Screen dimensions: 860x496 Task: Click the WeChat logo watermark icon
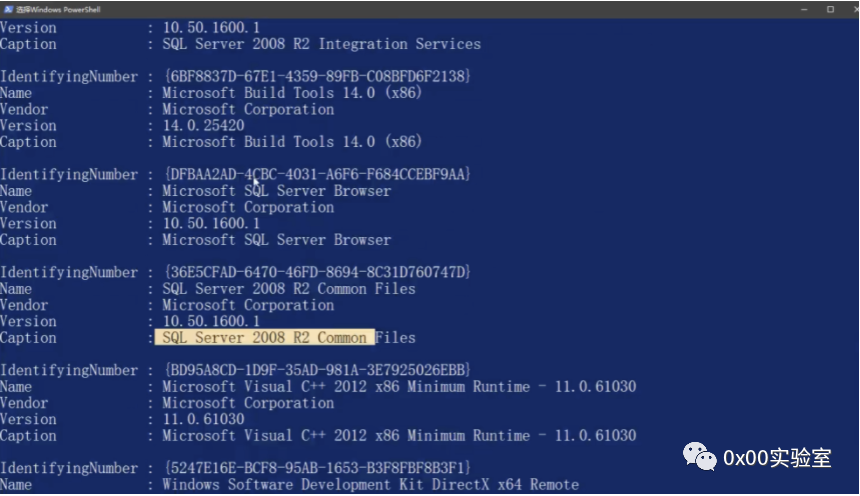[700, 456]
